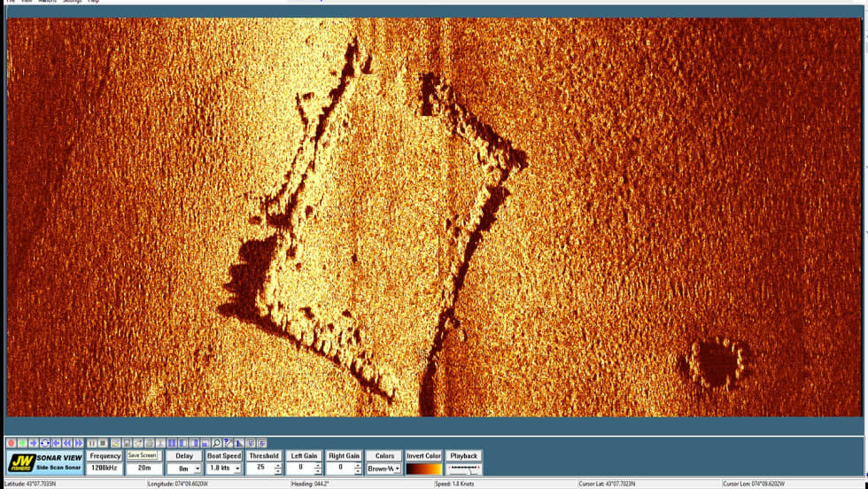Screen dimensions: 868x489
Task: Click the red record button icon
Action: (11, 443)
